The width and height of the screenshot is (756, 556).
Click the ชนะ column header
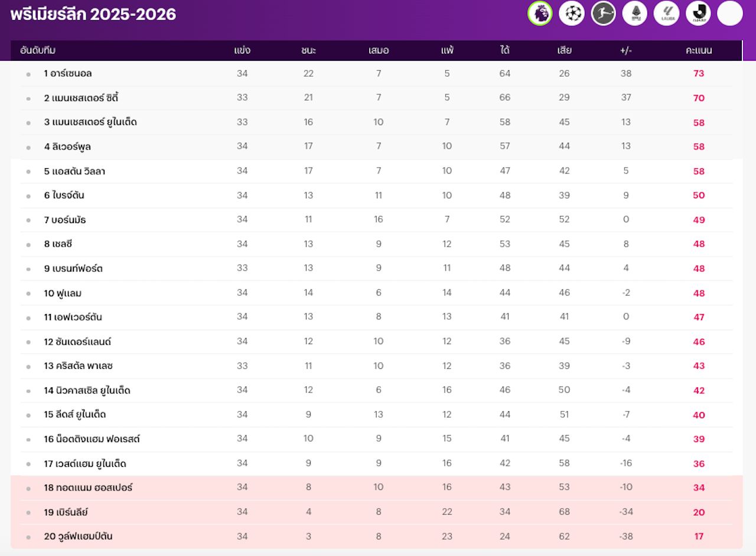[x=308, y=50]
